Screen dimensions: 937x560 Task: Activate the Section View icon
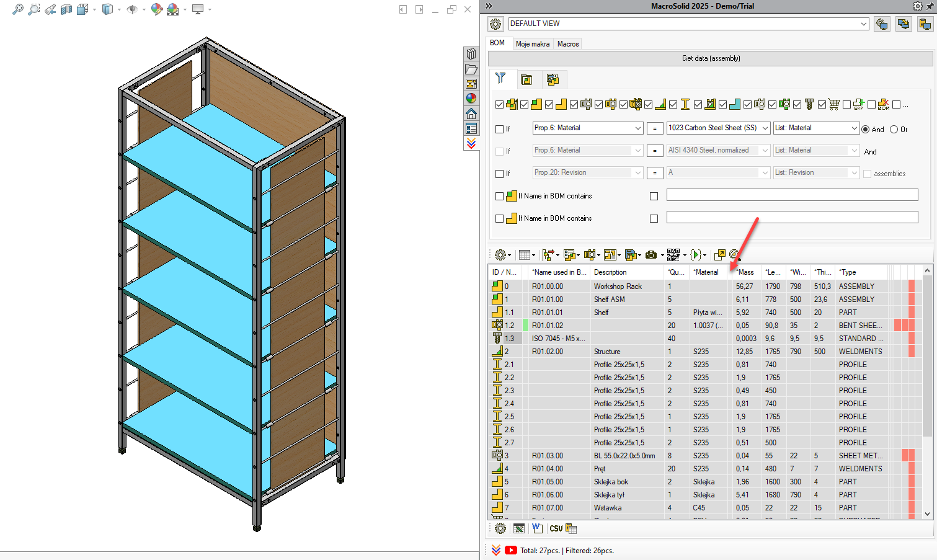click(x=66, y=9)
